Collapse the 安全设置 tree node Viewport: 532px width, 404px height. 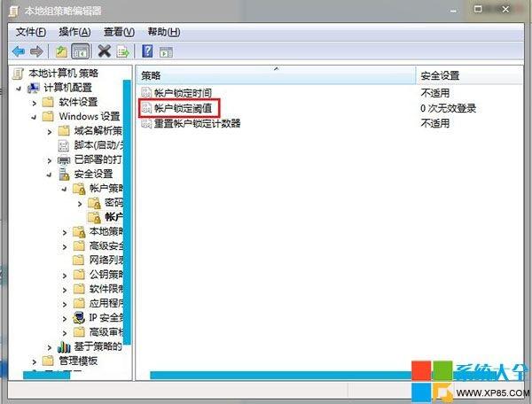[x=49, y=175]
